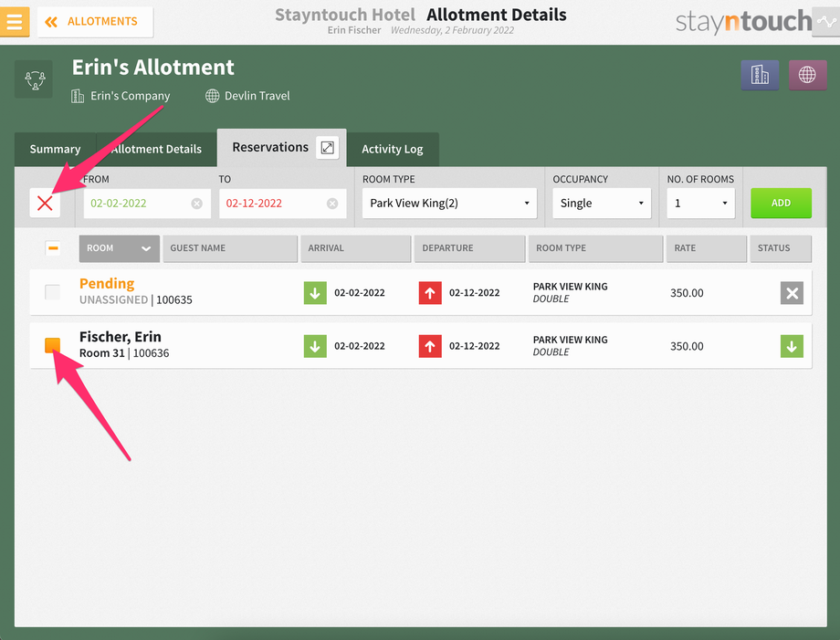Viewport: 840px width, 640px height.
Task: Click arrival arrow icon on Pending row
Action: click(x=315, y=293)
